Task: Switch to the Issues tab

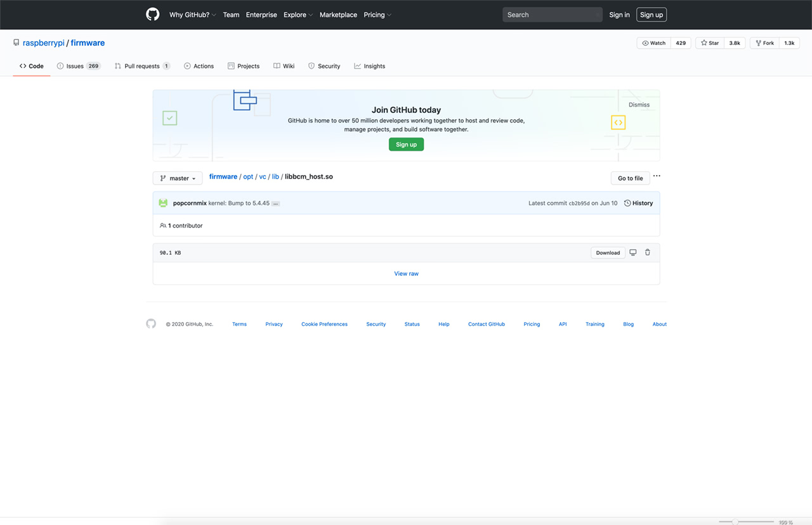Action: (x=79, y=66)
